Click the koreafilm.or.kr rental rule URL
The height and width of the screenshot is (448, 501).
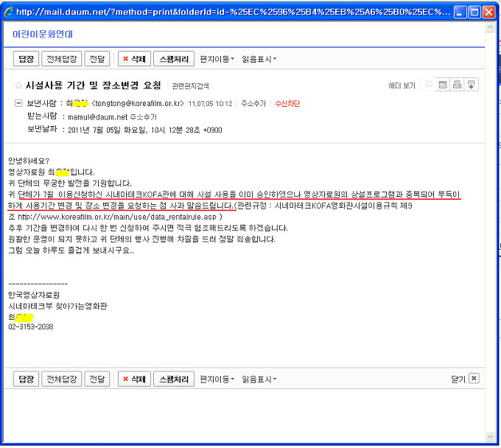click(x=117, y=217)
